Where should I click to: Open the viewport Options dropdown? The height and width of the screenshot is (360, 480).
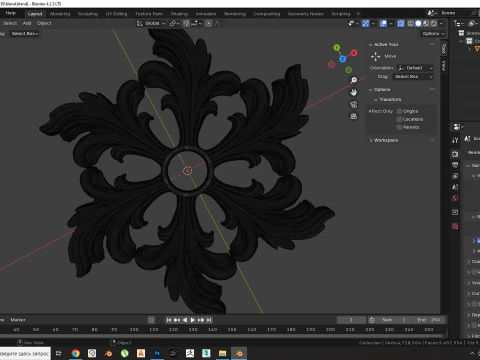point(433,34)
